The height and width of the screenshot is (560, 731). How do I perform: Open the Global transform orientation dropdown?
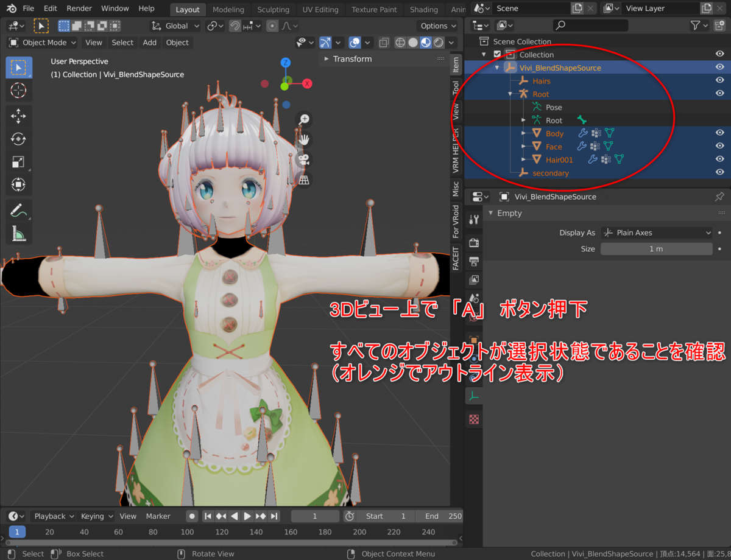click(x=175, y=26)
